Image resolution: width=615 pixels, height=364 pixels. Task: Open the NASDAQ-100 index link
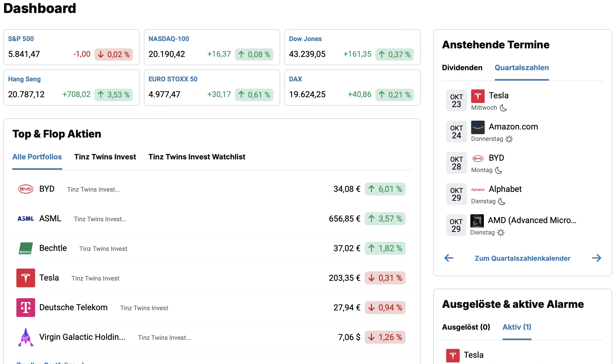[x=169, y=39]
